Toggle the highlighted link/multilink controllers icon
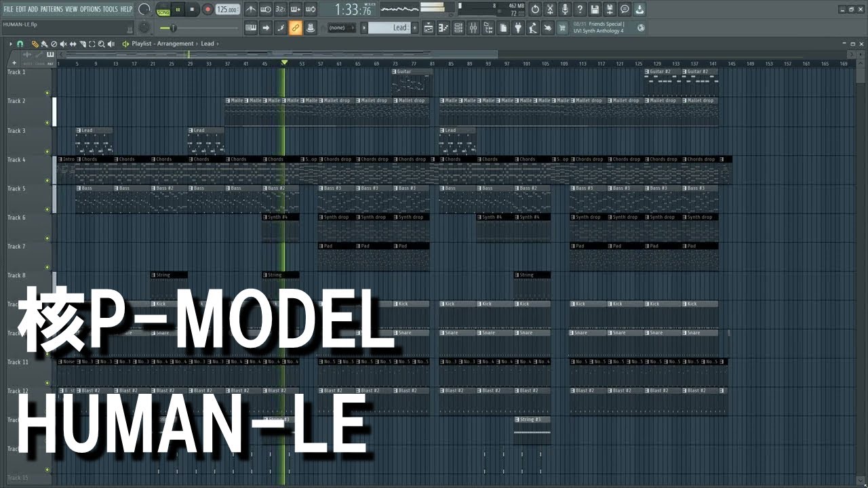The height and width of the screenshot is (488, 868). 295,28
